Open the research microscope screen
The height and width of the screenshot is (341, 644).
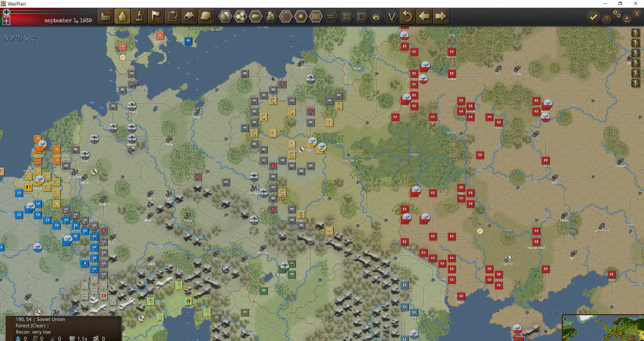coord(139,16)
